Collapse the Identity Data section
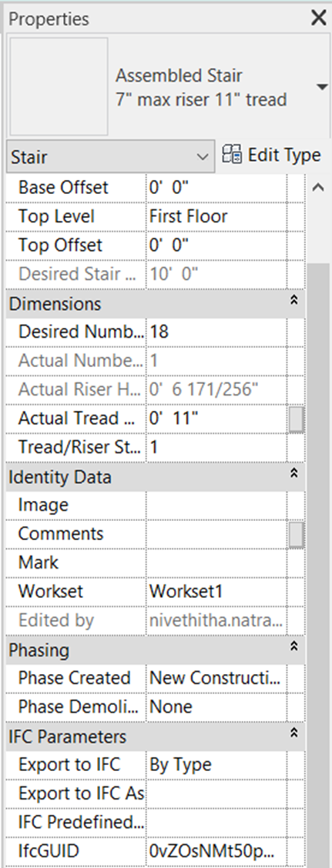 point(295,473)
